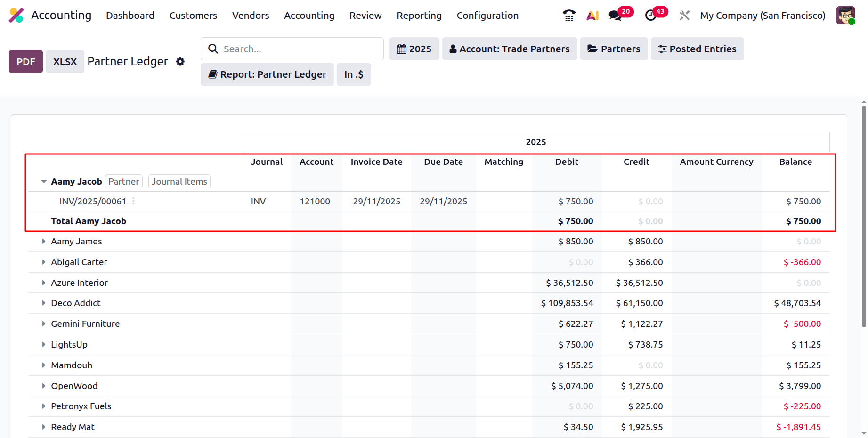
Task: Open the Report: Partner Ledger selector
Action: [x=267, y=74]
